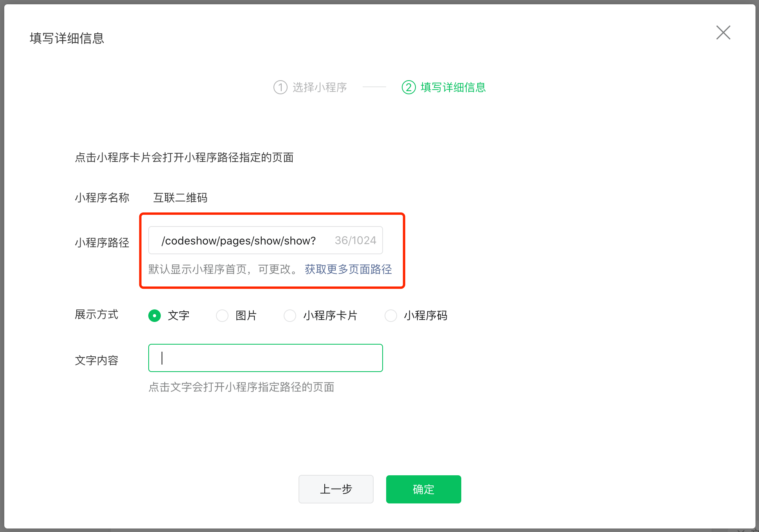Viewport: 759px width, 532px height.
Task: Select the green 填写详细信息 step label
Action: coord(453,87)
